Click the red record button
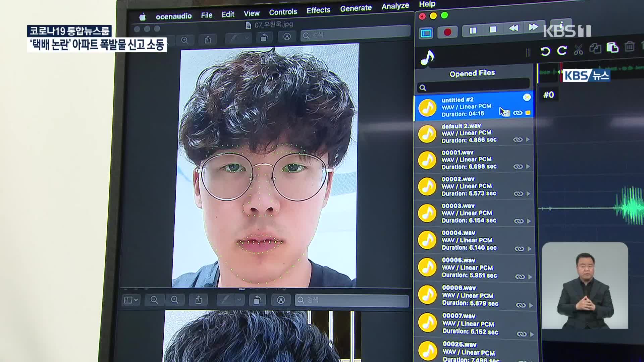 click(447, 32)
